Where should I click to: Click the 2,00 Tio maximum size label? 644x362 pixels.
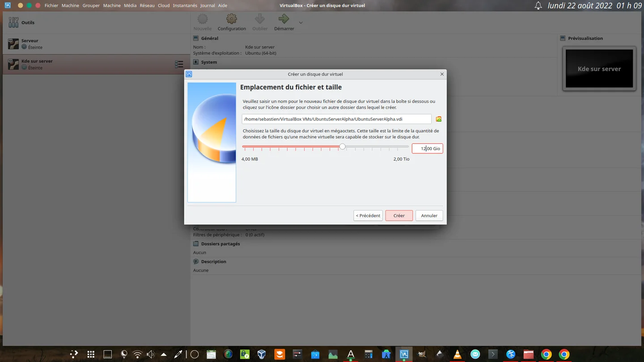click(401, 159)
